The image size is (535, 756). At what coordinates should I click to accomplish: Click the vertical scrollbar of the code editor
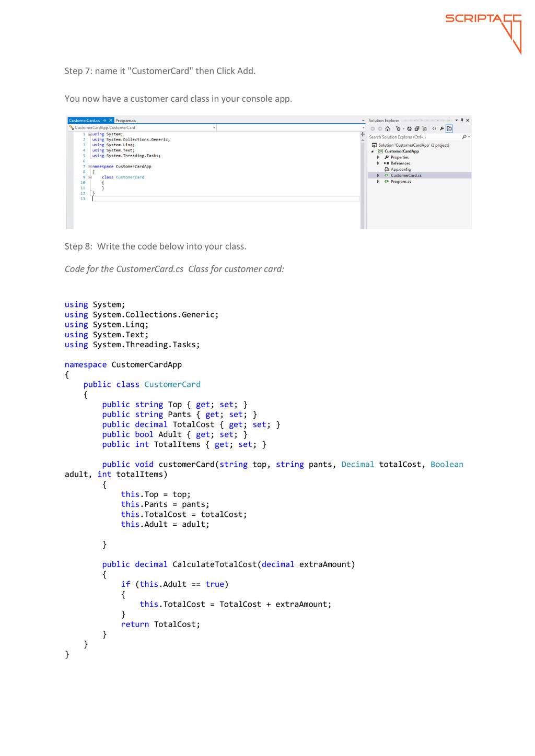coord(363,183)
